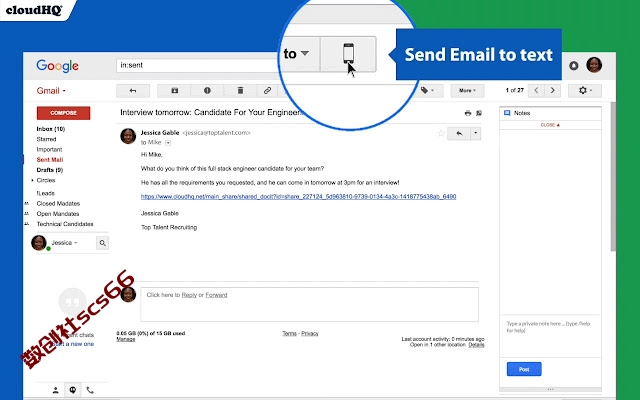Screen dimensions: 640x400
Task: Click the blue Post button
Action: coord(524,369)
